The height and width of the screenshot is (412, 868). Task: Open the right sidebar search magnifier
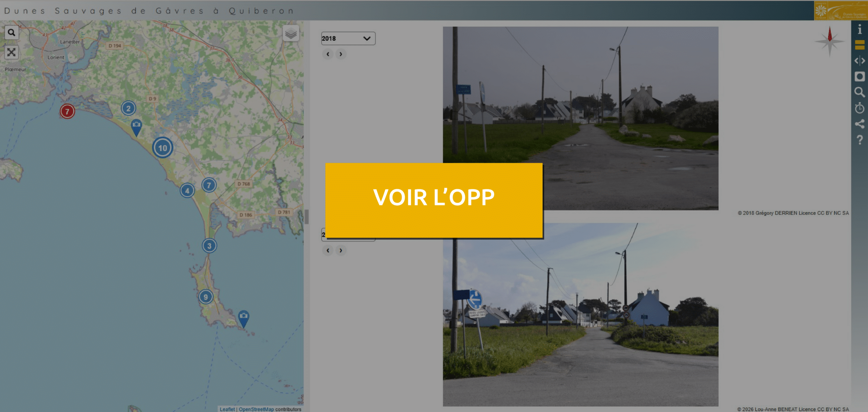click(860, 92)
